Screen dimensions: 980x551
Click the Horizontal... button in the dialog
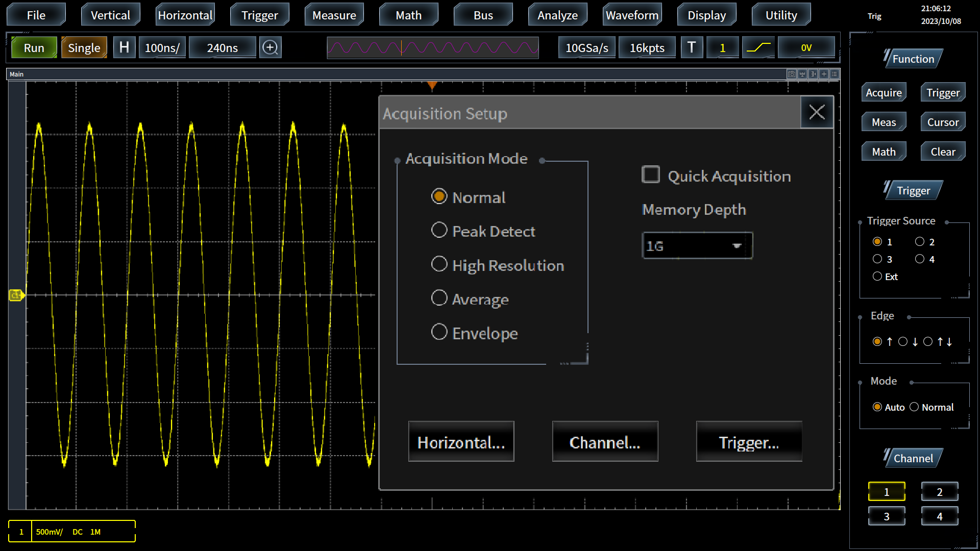(x=461, y=442)
